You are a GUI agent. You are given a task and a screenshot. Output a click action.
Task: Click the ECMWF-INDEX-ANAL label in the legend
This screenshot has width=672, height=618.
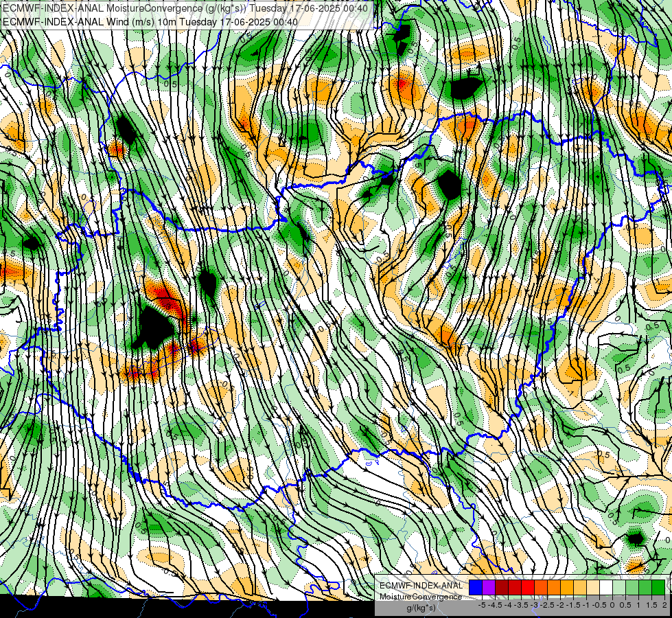pyautogui.click(x=421, y=586)
